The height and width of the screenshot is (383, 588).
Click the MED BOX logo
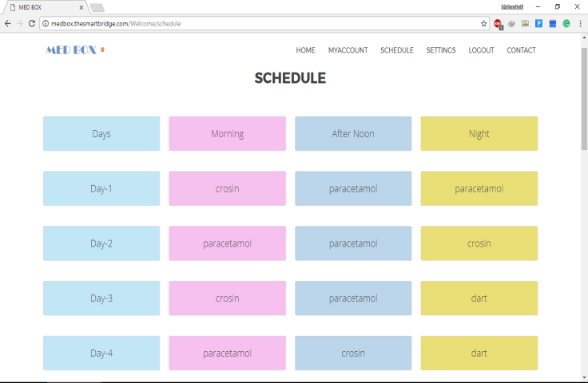pyautogui.click(x=76, y=50)
